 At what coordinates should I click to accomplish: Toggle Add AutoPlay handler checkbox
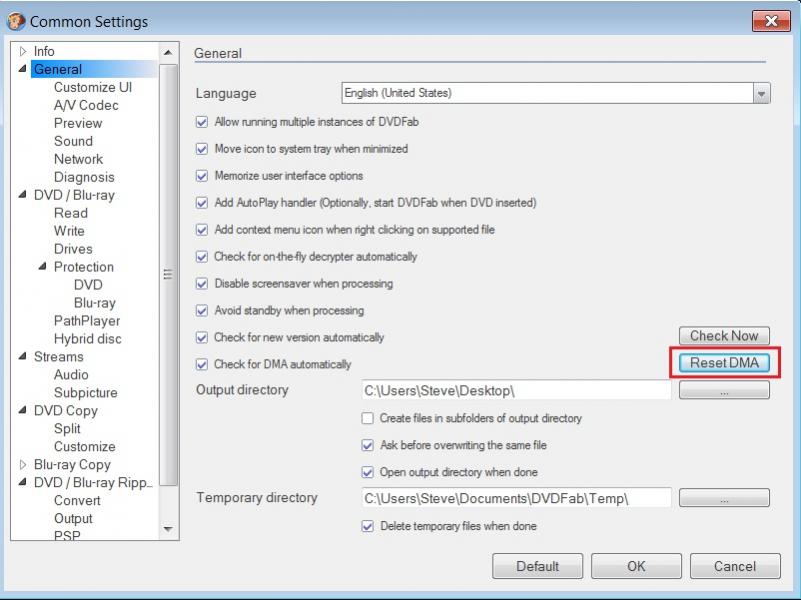202,203
